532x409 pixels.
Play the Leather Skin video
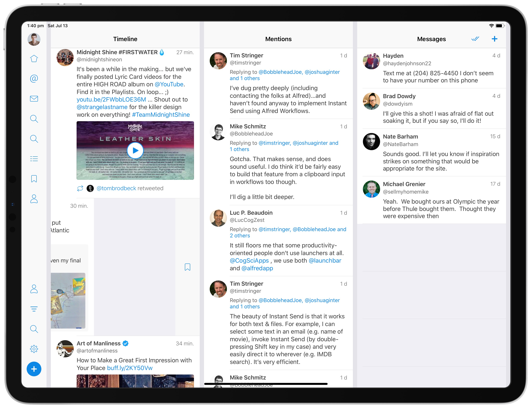[135, 150]
